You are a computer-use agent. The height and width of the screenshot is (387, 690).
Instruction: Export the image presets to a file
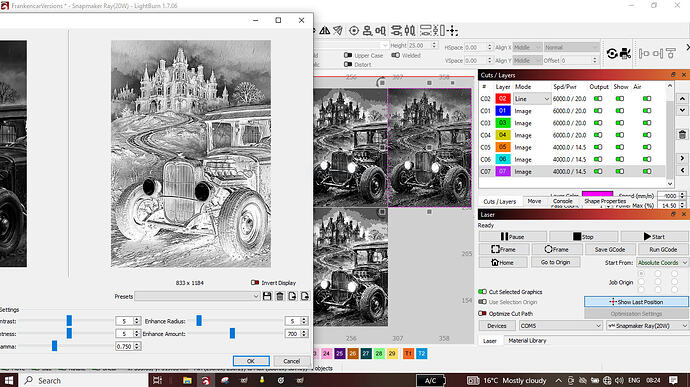click(305, 296)
